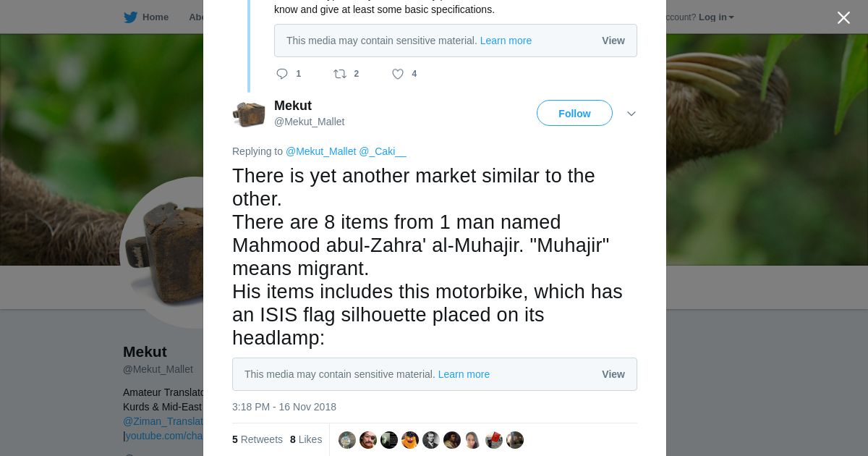Open Learn more link in the upper media warning
Screen dimensions: 868x456
point(506,41)
